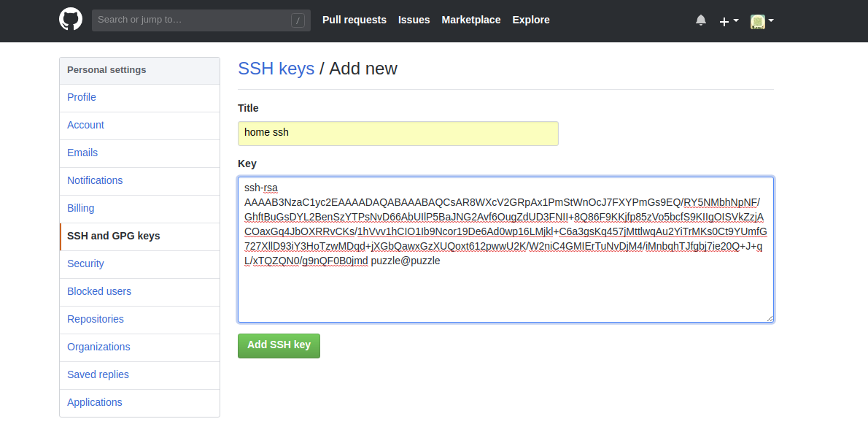Click the GitHub Octocat logo
The width and height of the screenshot is (868, 427).
click(x=71, y=20)
